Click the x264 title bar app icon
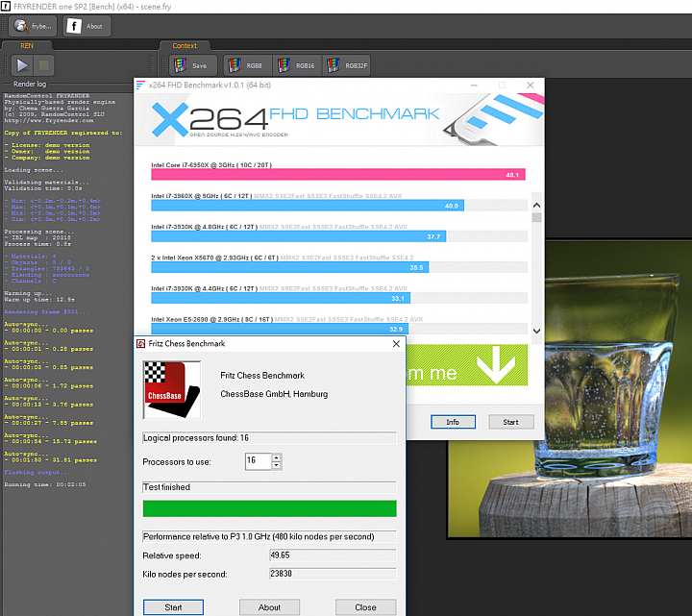Viewport: 692px width, 616px height. click(140, 85)
